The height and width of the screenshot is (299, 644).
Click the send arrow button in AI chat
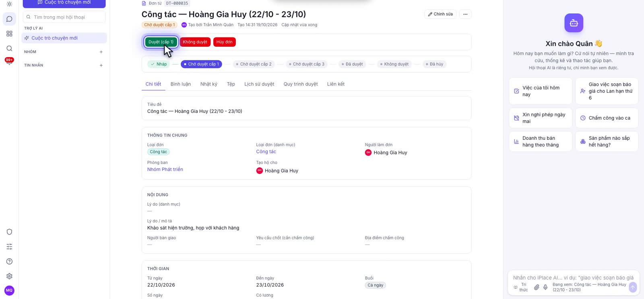pos(633,287)
